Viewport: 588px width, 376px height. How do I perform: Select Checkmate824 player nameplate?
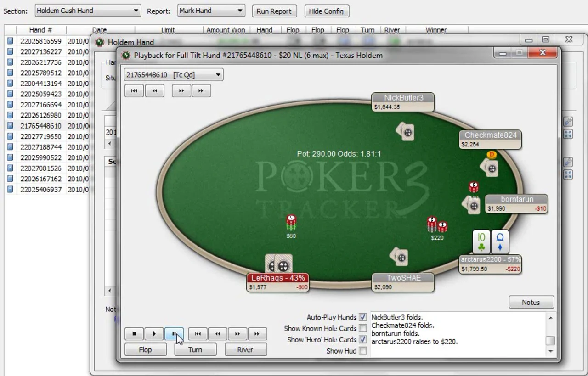point(490,140)
